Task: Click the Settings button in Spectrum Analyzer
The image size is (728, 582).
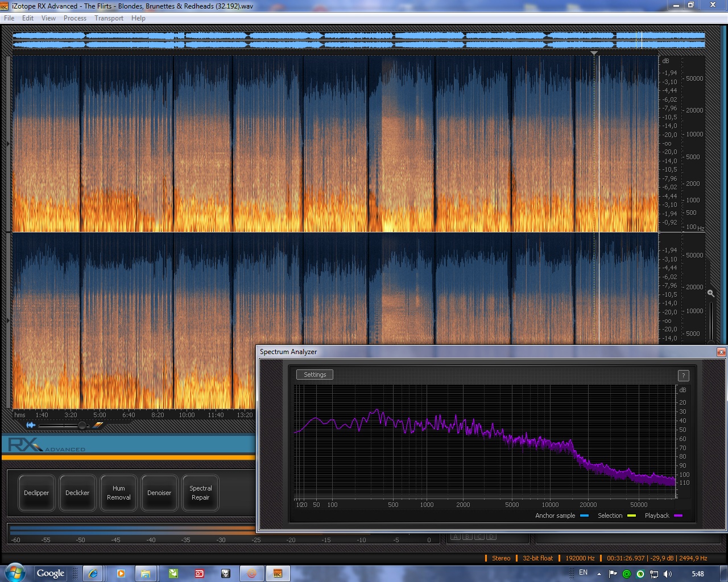Action: click(x=315, y=375)
